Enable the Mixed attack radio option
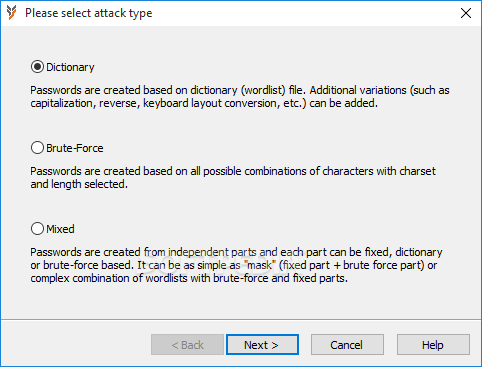Screen dimensions: 482x367 (37, 229)
